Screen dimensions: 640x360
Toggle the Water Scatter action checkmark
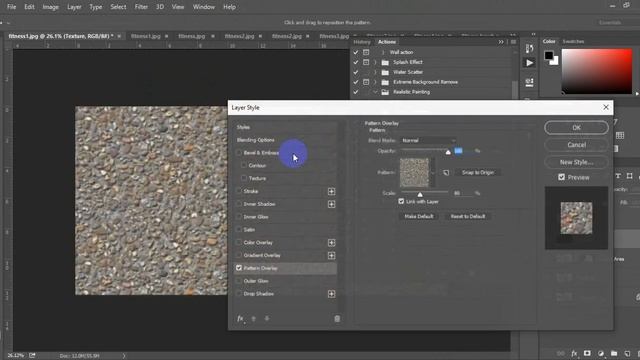pyautogui.click(x=356, y=72)
